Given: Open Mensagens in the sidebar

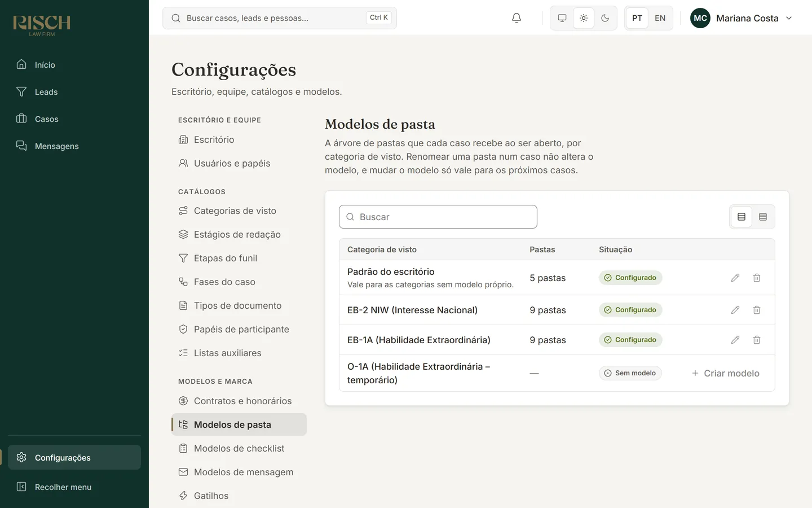Looking at the screenshot, I should pos(74,146).
